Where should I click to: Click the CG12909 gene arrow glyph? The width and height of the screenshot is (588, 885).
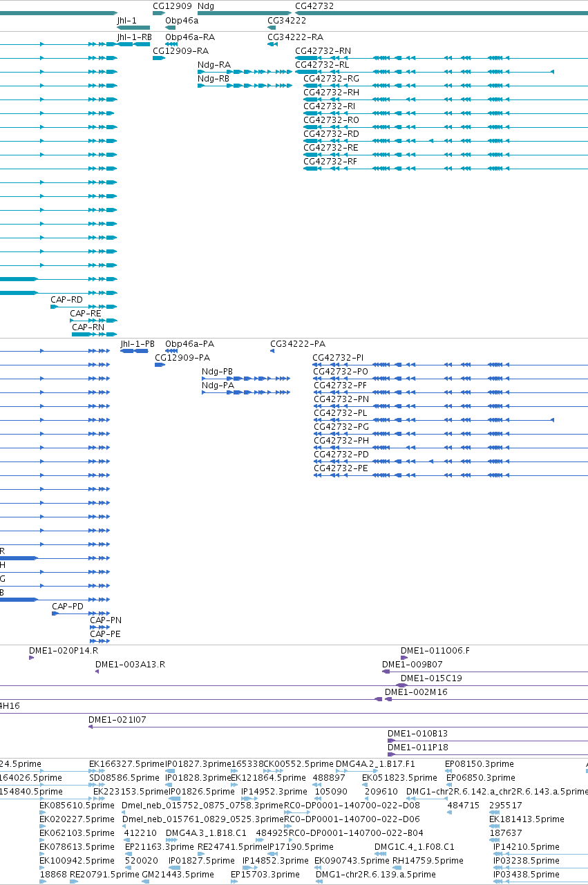click(x=159, y=13)
